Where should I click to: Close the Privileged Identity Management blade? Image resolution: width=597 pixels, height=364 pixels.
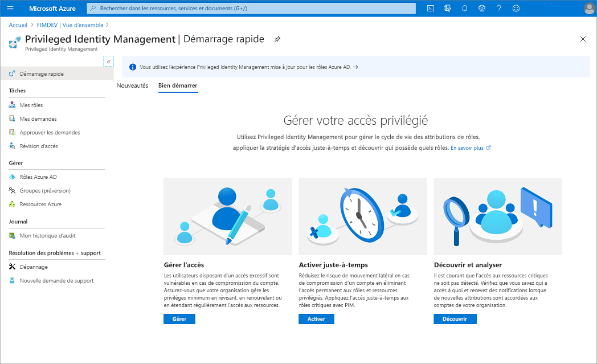pos(583,39)
